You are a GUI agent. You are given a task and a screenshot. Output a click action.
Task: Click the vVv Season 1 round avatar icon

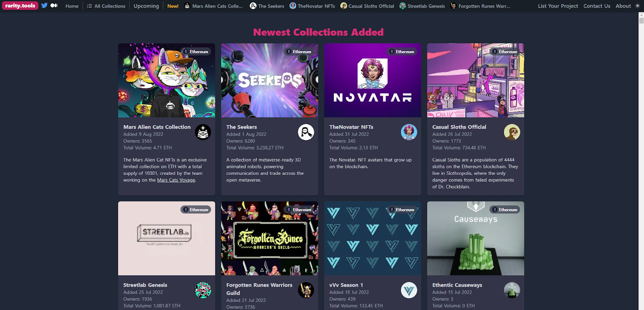409,290
